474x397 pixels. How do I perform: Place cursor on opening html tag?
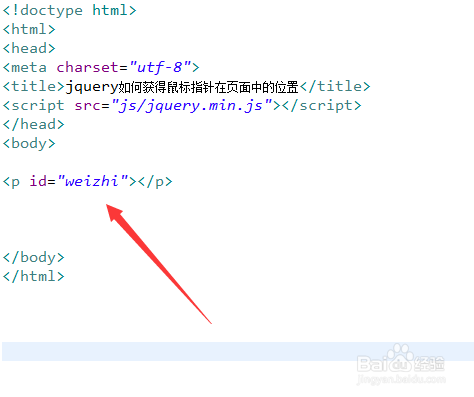click(29, 29)
